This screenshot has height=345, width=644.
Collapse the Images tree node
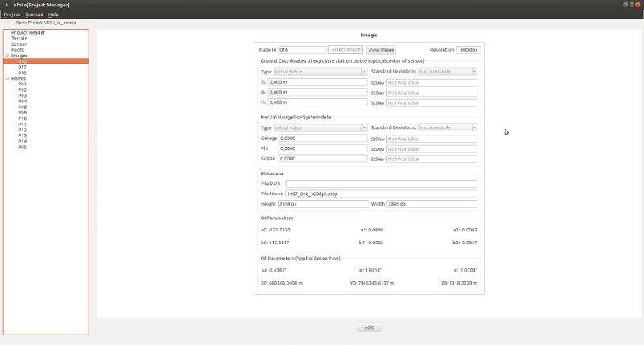click(7, 56)
